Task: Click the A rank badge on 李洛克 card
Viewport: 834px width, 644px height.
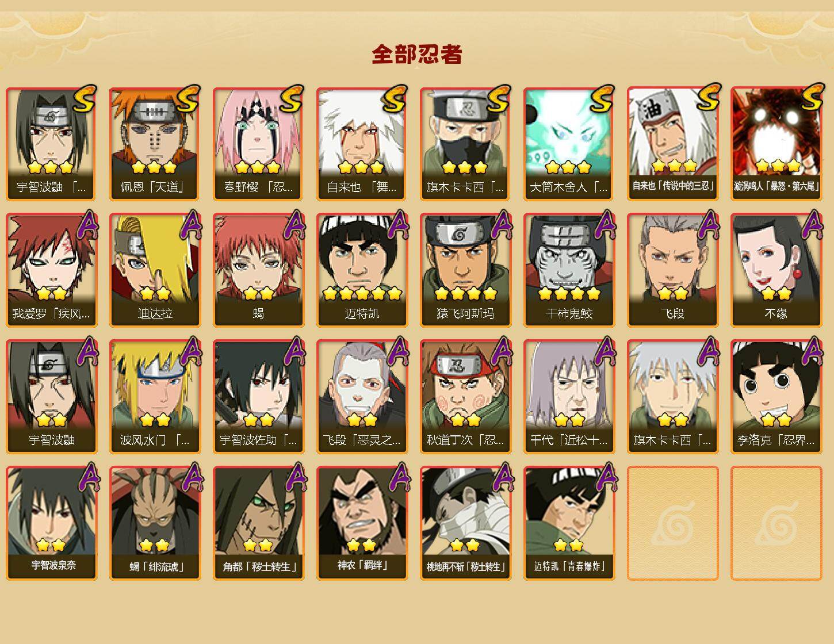Action: click(x=812, y=351)
